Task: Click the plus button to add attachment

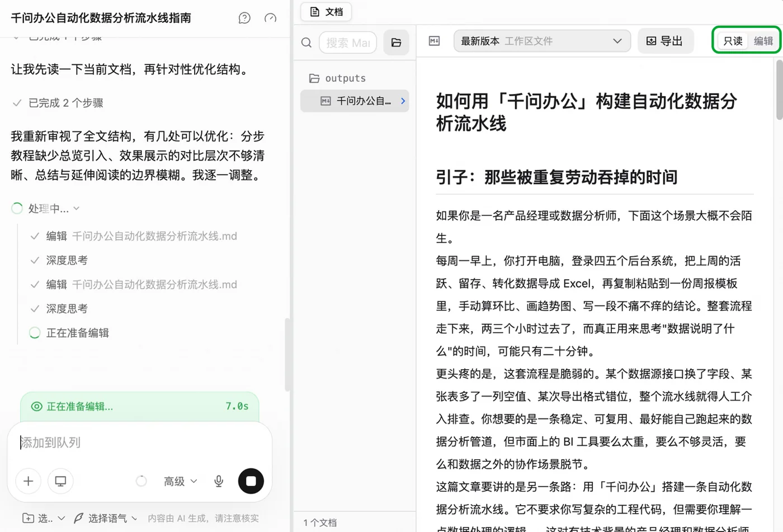Action: [29, 481]
